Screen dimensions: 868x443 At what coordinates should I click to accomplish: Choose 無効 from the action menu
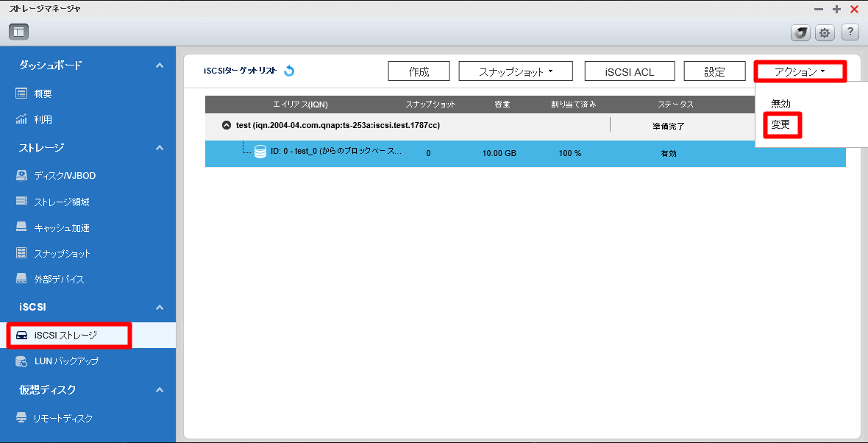780,104
